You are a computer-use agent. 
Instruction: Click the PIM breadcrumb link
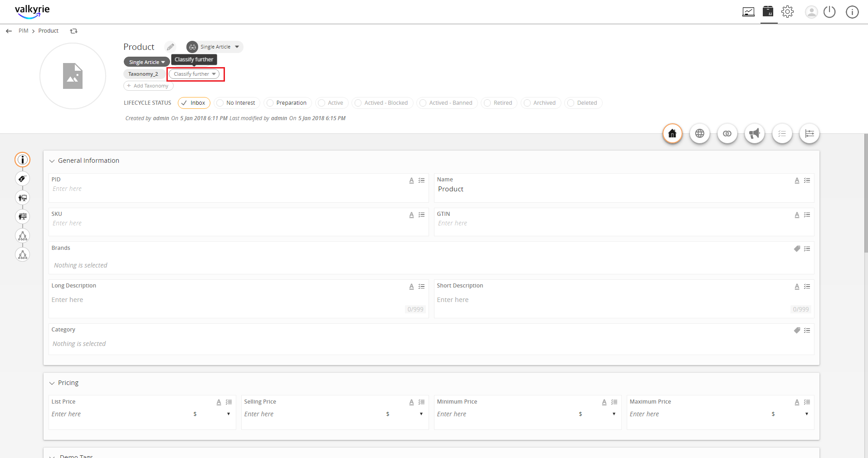tap(23, 31)
